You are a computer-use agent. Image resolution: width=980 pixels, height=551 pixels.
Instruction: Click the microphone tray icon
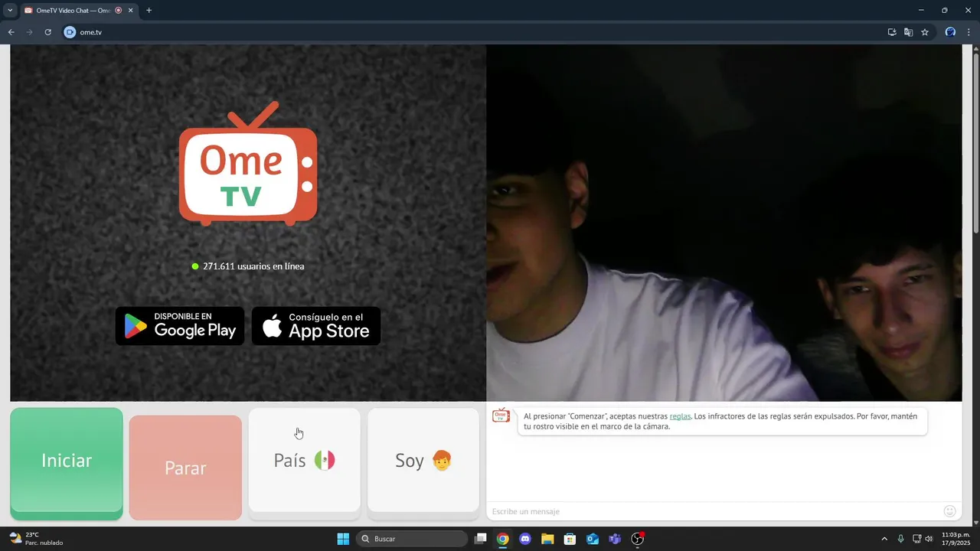click(x=900, y=539)
